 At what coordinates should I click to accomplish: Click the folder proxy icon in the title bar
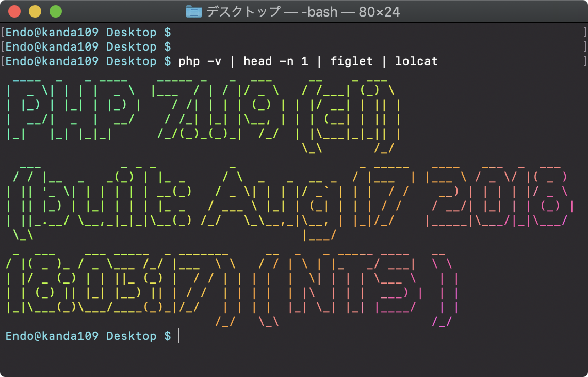tap(194, 12)
